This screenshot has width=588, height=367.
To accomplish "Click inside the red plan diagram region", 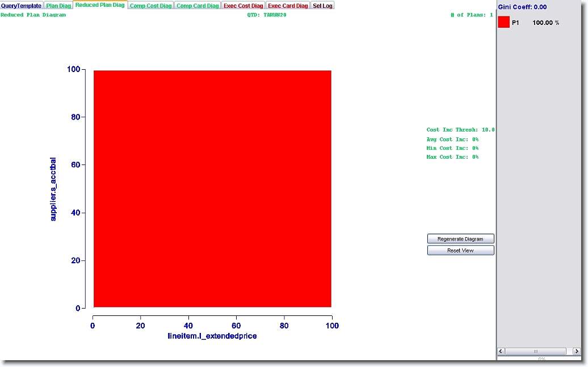I will click(x=212, y=189).
